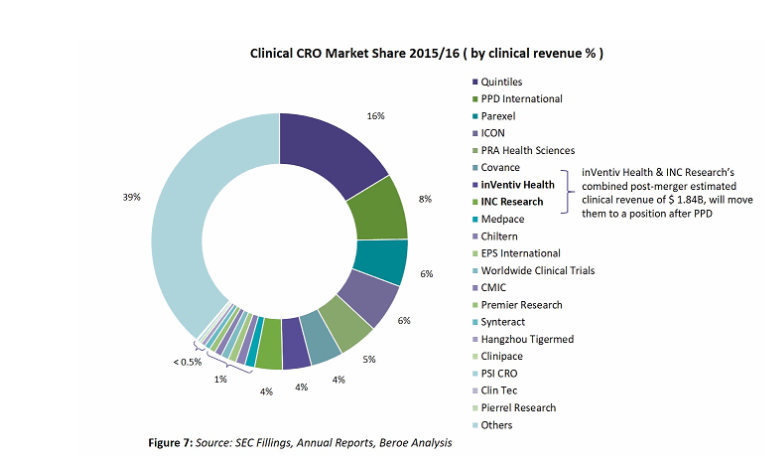Select the 'ICON' legend label

tap(493, 133)
